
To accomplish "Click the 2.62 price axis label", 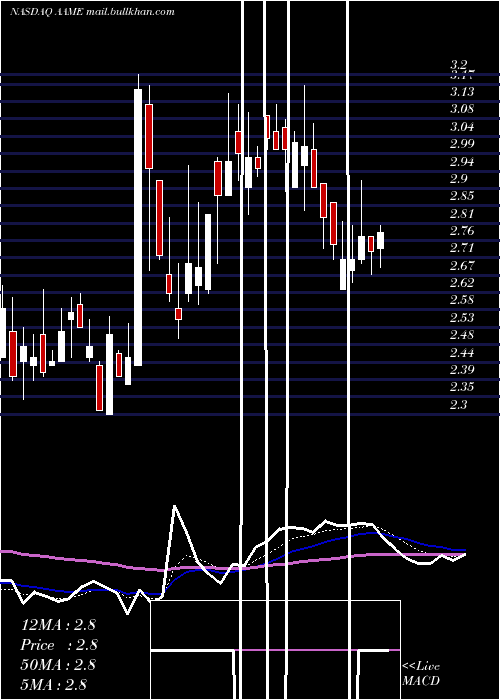I will pyautogui.click(x=462, y=283).
